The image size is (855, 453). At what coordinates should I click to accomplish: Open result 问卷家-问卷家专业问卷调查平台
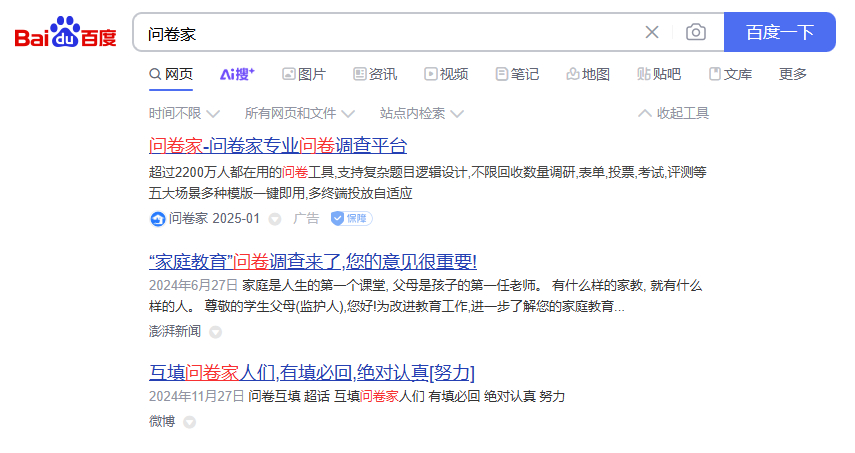pos(278,146)
